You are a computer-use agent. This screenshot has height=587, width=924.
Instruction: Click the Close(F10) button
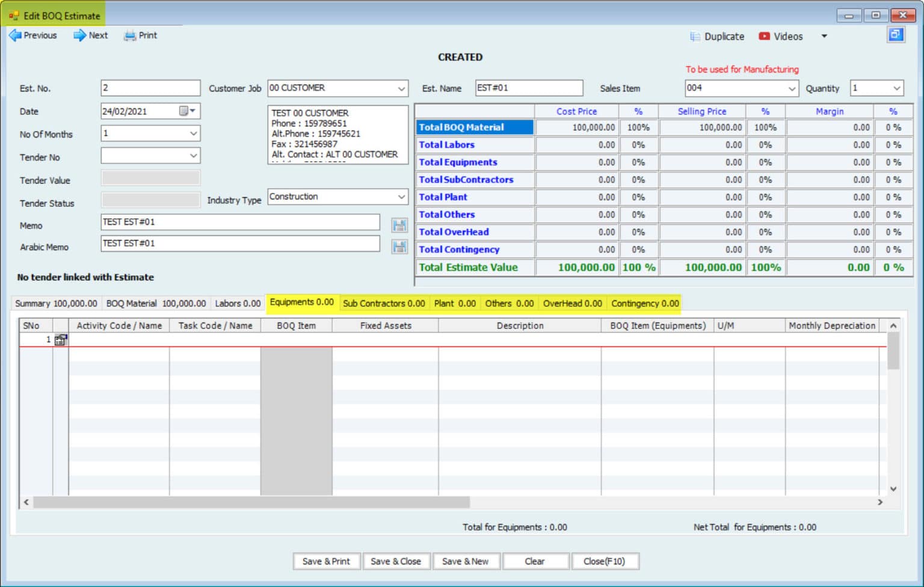click(605, 561)
